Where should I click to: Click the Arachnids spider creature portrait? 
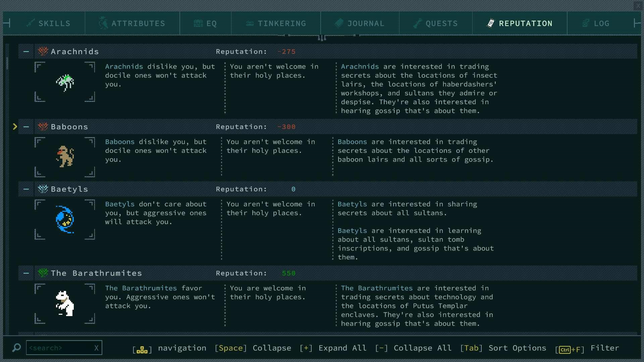point(65,82)
